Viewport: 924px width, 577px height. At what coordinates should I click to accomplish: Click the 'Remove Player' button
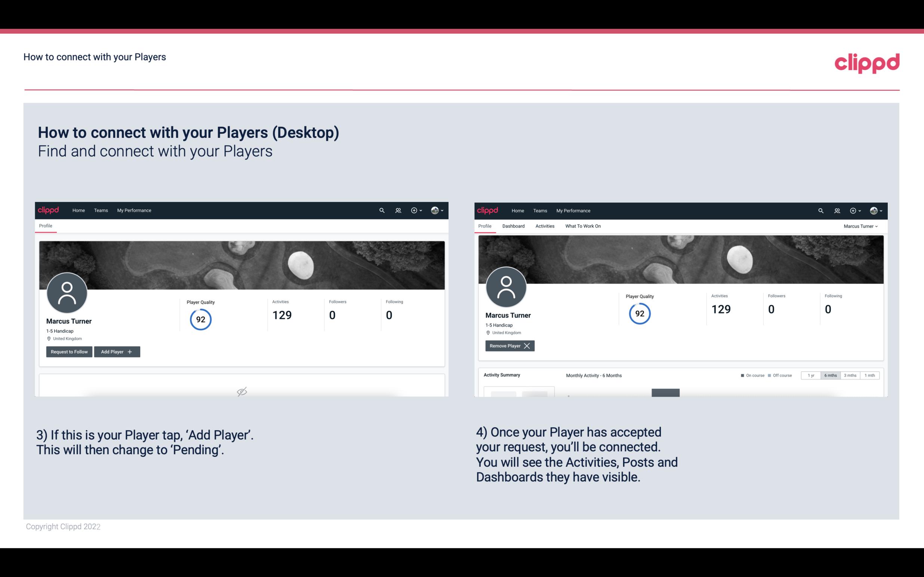509,346
